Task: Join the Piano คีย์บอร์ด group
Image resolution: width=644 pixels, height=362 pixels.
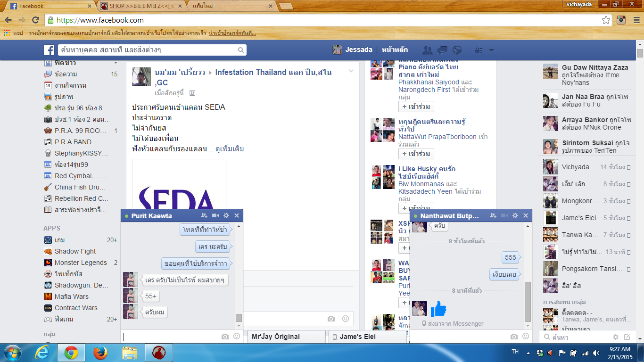Action: [416, 107]
